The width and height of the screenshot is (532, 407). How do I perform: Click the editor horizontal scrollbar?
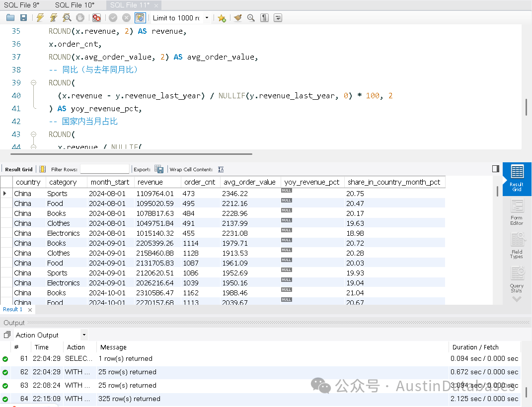coord(131,154)
